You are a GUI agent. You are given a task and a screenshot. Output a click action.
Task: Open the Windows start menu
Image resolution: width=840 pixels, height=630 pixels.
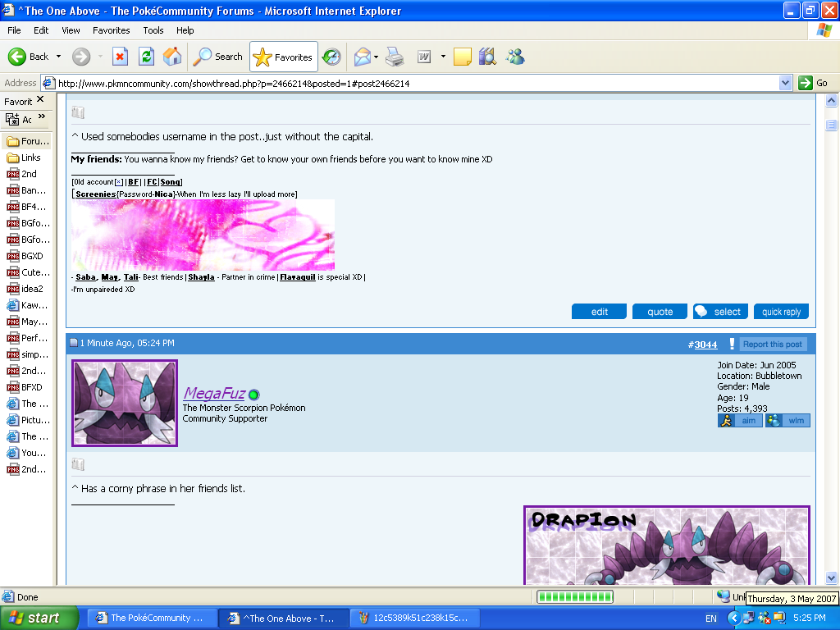[39, 619]
